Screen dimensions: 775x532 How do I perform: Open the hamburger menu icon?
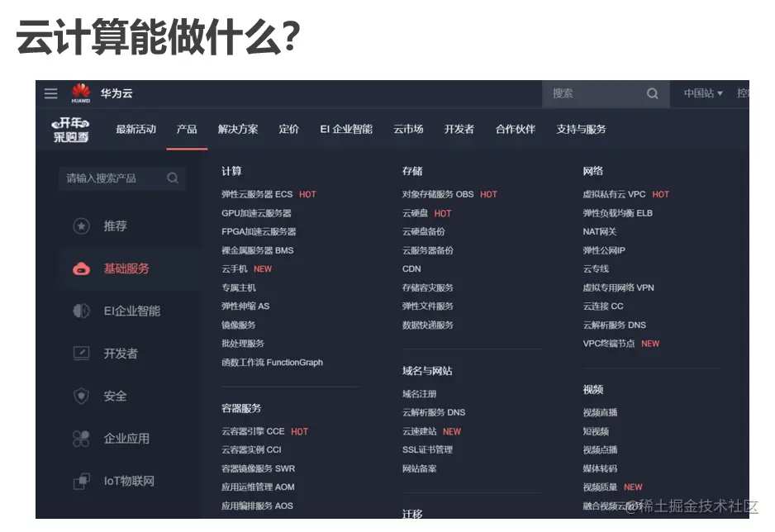click(x=51, y=93)
